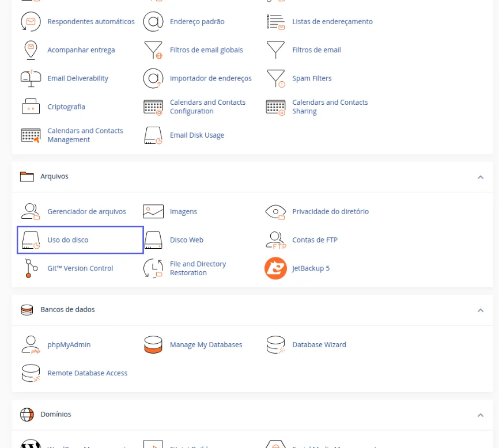Viewport: 499px width, 448px height.
Task: Open the Gerenciador de arquivos icon
Action: [x=31, y=211]
